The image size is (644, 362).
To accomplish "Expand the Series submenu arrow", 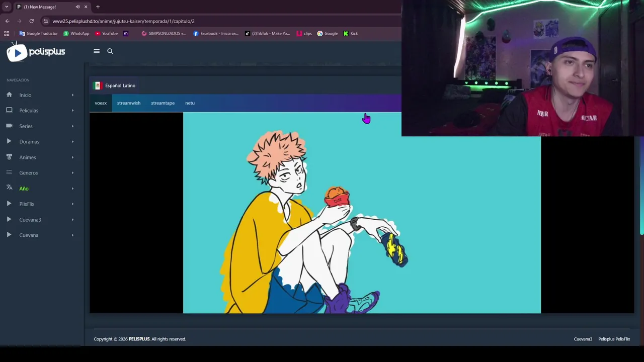I will [x=72, y=126].
